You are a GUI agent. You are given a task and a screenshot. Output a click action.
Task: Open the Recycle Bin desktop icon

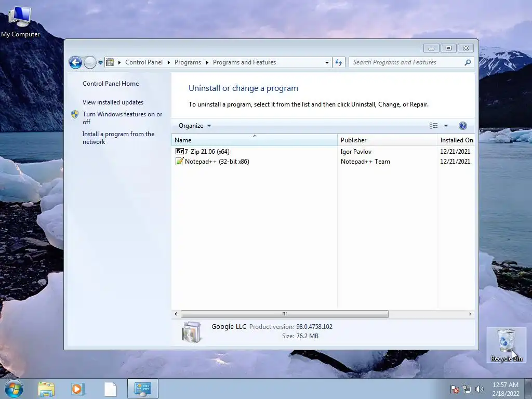tap(506, 345)
